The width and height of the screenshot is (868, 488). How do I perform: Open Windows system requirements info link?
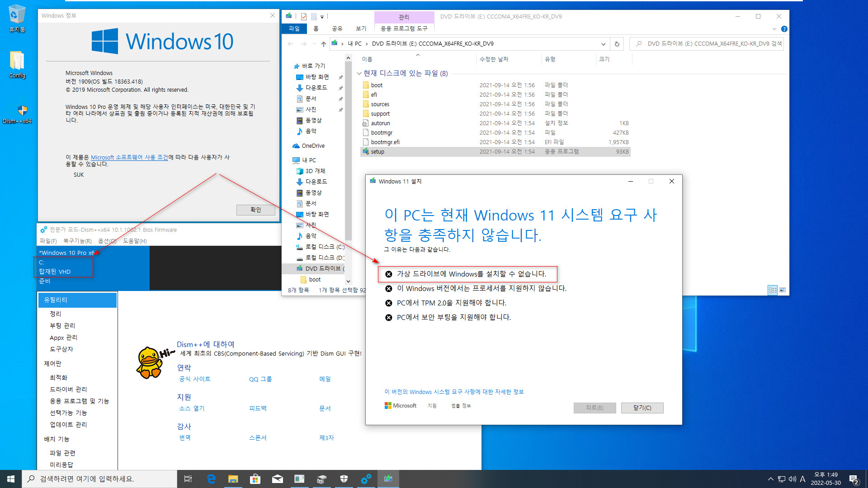click(454, 392)
